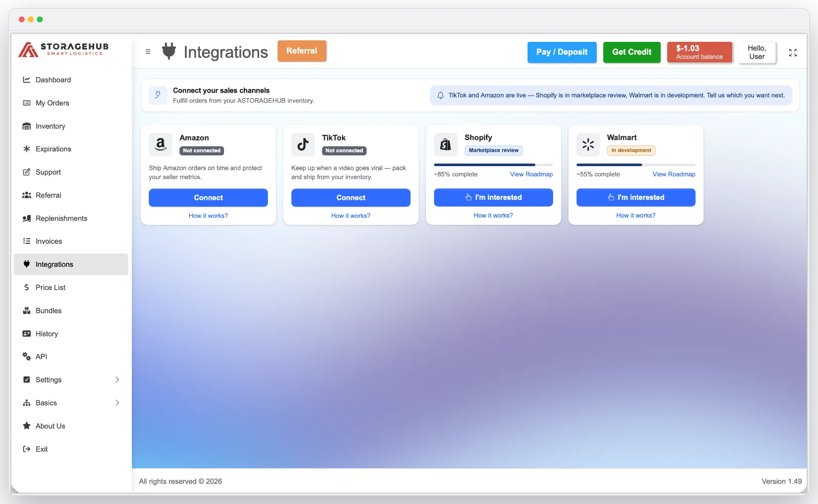Image resolution: width=818 pixels, height=504 pixels.
Task: Open the Integrations sidebar item
Action: tap(71, 264)
